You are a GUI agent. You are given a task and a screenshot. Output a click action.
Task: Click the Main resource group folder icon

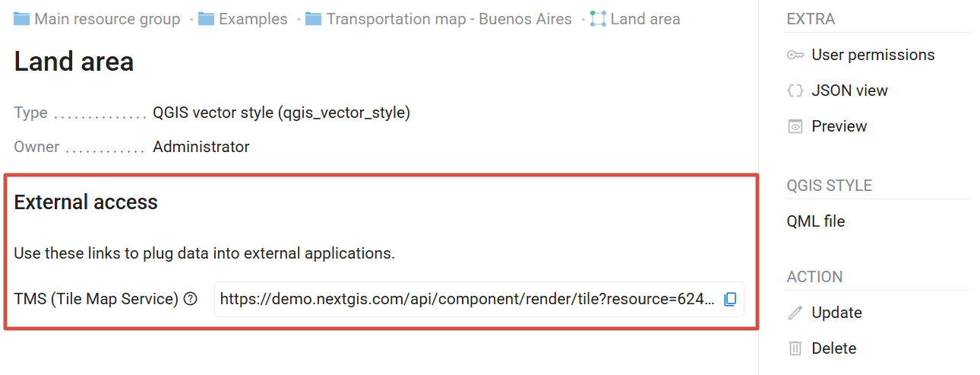(22, 19)
